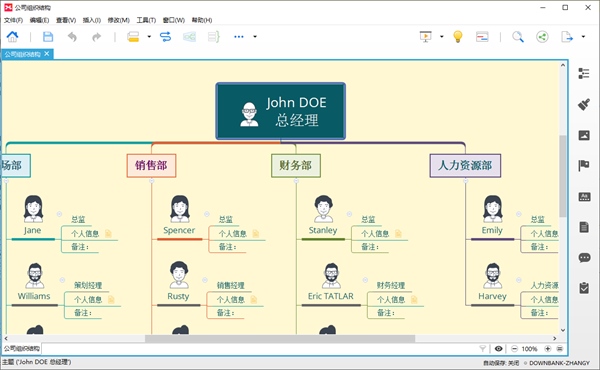
Task: Collapse Rusty's subtopics circle
Action: coord(205,280)
